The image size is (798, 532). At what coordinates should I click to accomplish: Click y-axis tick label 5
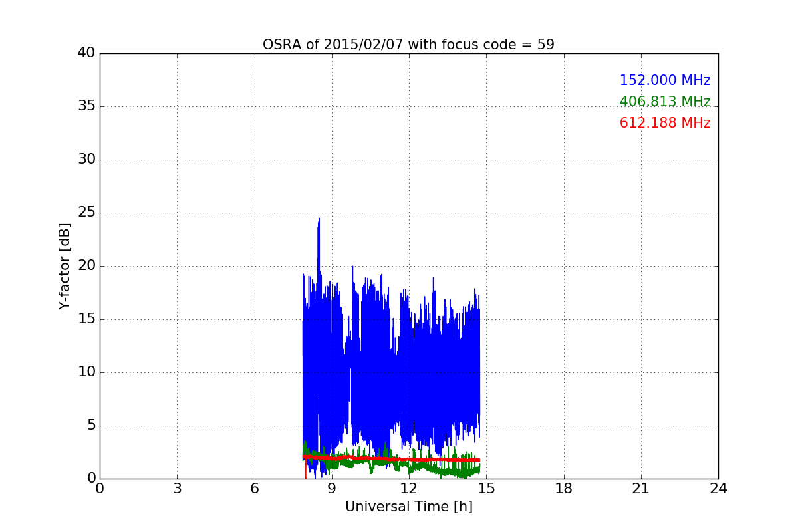coord(91,426)
